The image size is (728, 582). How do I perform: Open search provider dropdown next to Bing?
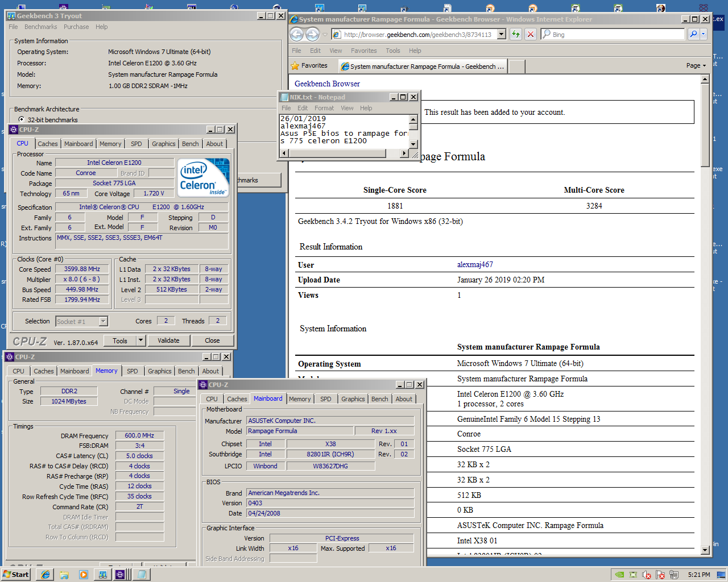point(703,35)
